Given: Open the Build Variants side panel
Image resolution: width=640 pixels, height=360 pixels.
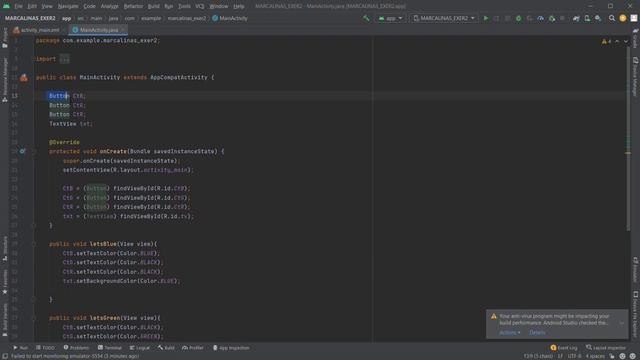Looking at the screenshot, I should point(5,320).
